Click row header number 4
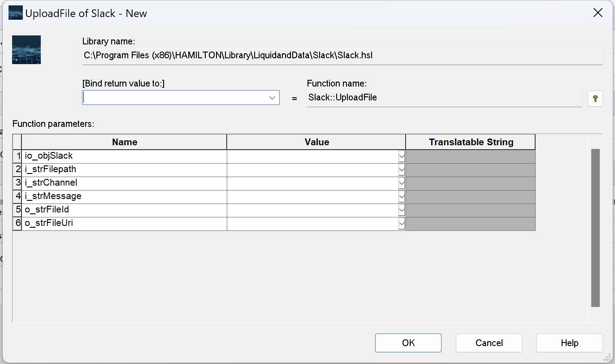 (x=17, y=197)
